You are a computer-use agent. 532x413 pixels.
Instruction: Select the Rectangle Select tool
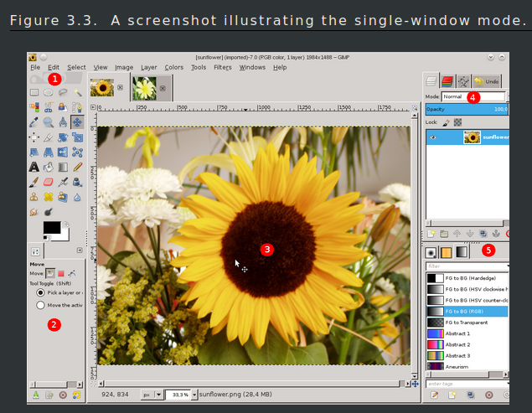[34, 92]
